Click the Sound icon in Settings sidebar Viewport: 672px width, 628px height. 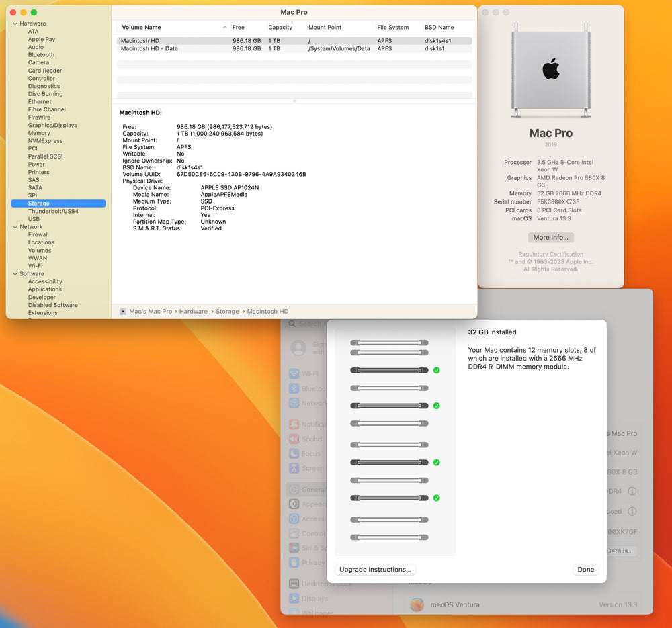294,439
